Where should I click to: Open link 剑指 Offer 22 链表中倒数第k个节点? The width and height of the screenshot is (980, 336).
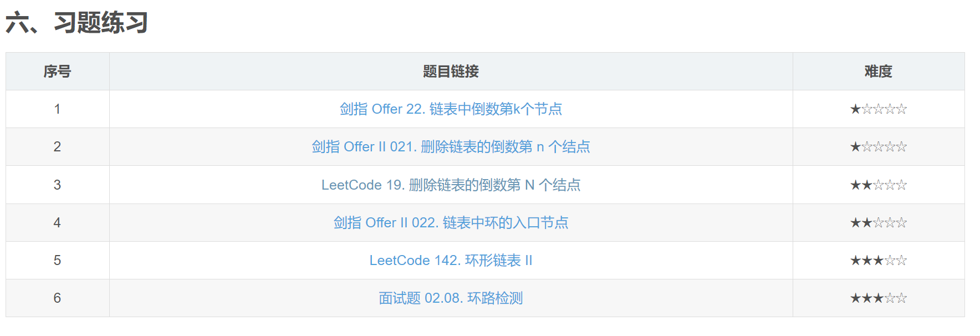pyautogui.click(x=451, y=109)
